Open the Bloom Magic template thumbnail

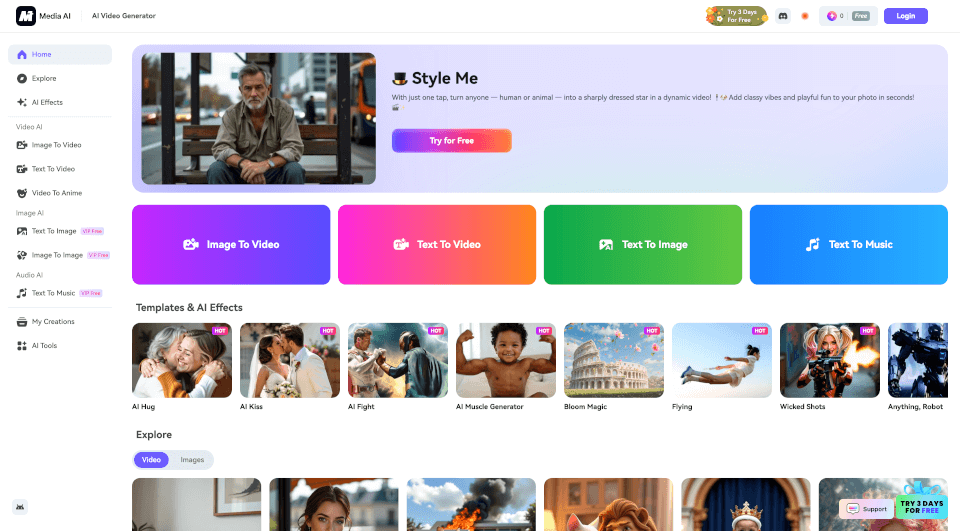(614, 360)
